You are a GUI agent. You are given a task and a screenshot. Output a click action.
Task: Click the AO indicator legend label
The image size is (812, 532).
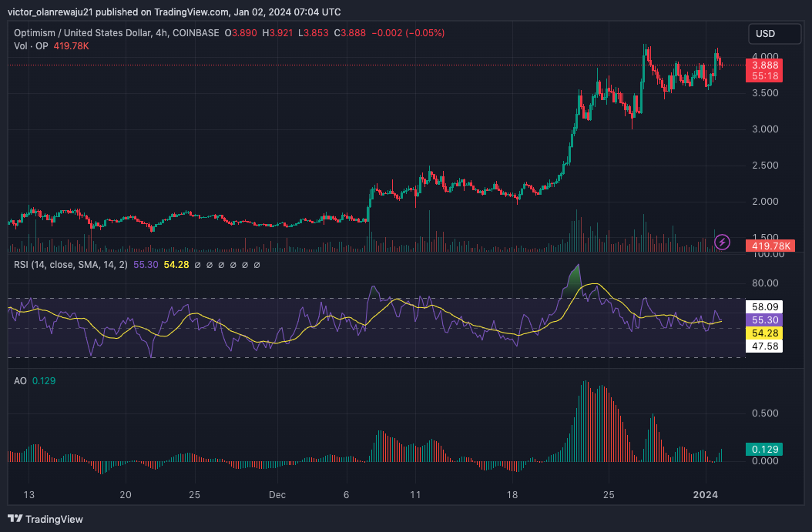20,381
